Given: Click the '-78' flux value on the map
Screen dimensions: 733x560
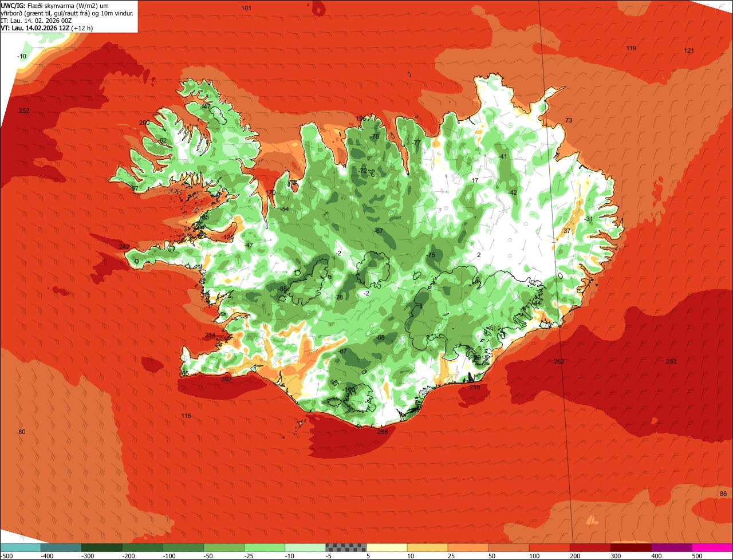Looking at the screenshot, I should coord(338,297).
